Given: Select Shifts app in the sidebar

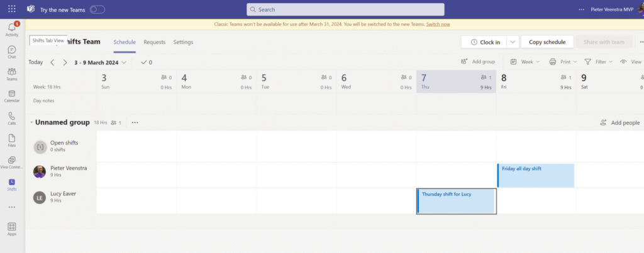Looking at the screenshot, I should (x=12, y=185).
